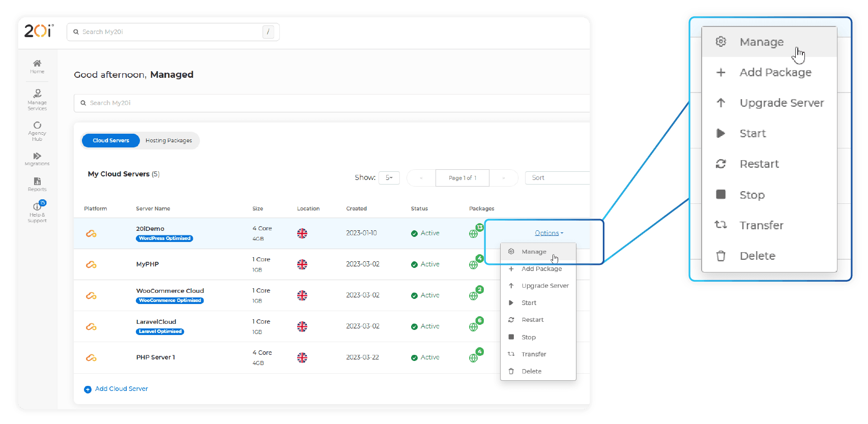The image size is (868, 424).
Task: Open the PHP Server 1 server name
Action: [x=156, y=357]
